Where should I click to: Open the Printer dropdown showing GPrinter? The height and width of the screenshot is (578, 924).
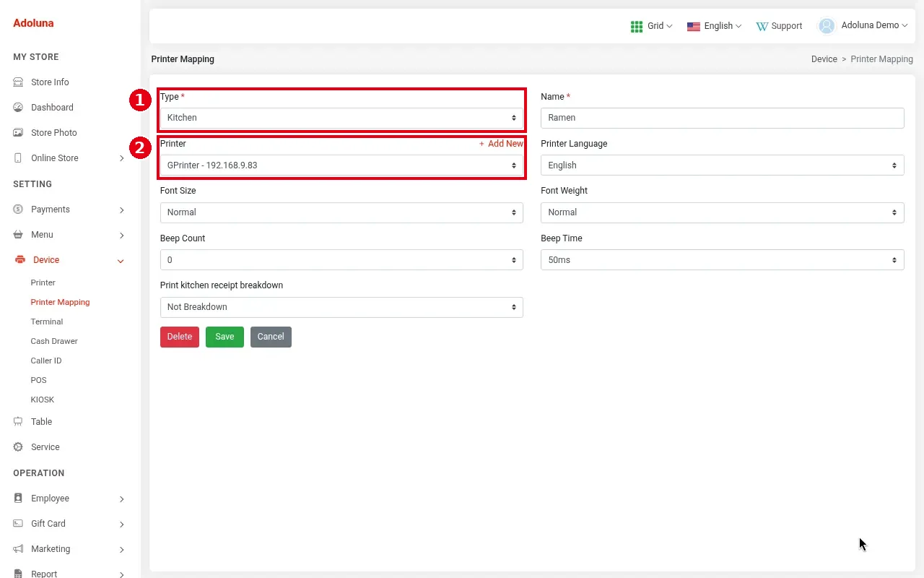(x=341, y=165)
